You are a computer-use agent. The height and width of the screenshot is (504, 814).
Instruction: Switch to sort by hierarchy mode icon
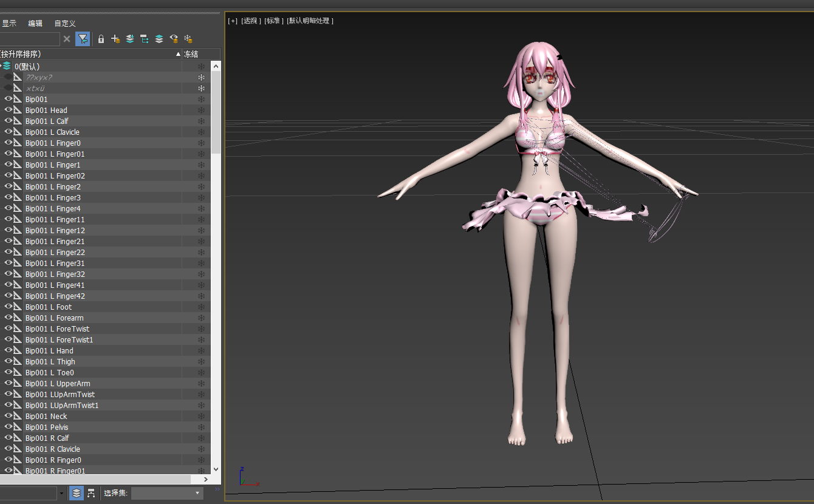[91, 493]
